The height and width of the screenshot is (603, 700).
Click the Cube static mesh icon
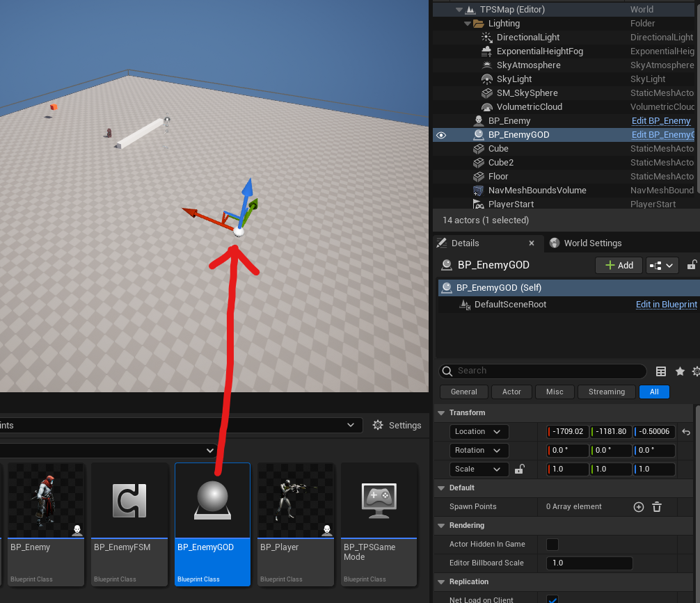point(479,149)
